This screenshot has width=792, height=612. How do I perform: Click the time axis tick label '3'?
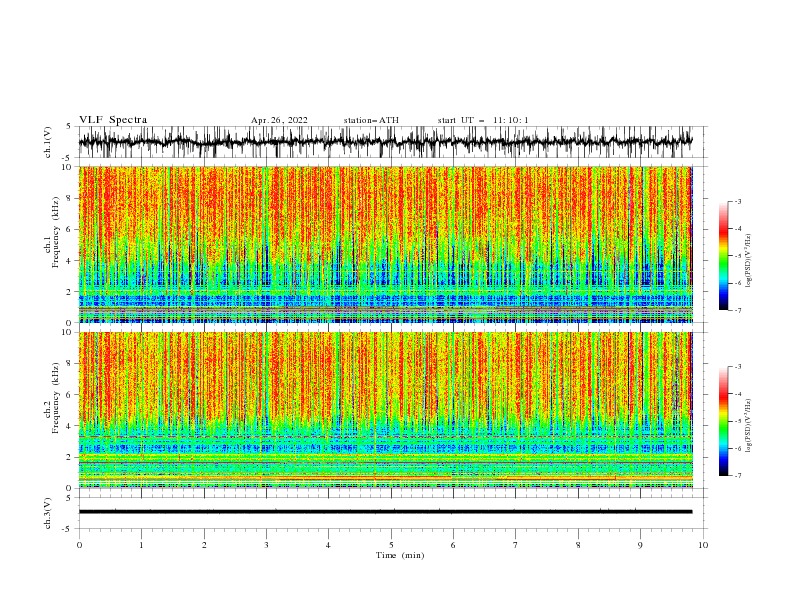click(266, 545)
